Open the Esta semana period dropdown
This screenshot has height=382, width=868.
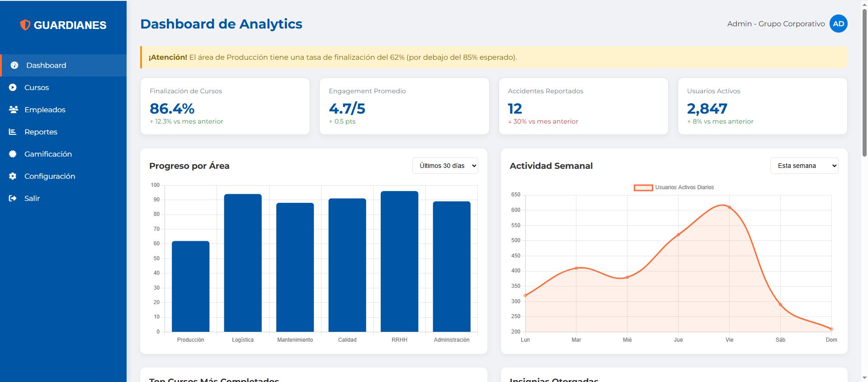point(804,166)
